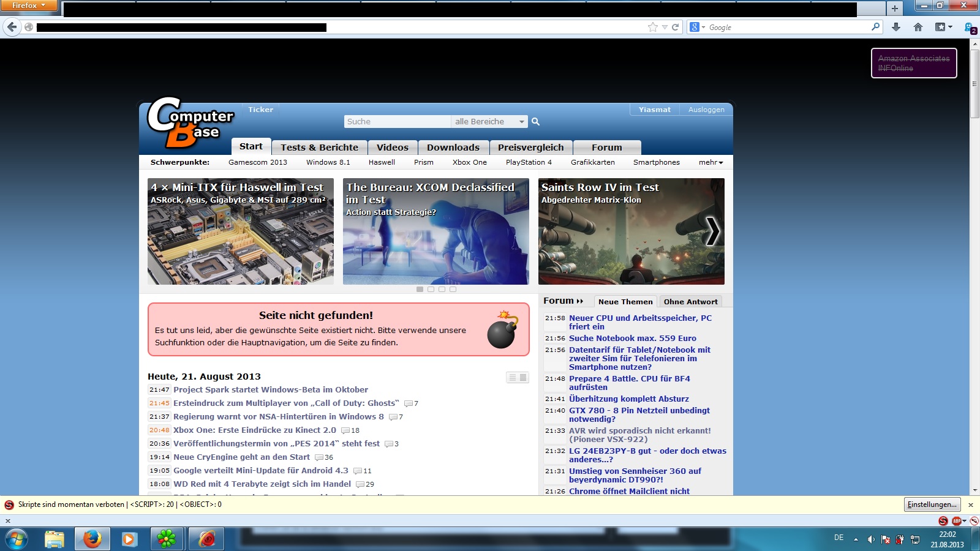Open the media player taskbar icon
Screen dimensions: 980x551
point(129,539)
